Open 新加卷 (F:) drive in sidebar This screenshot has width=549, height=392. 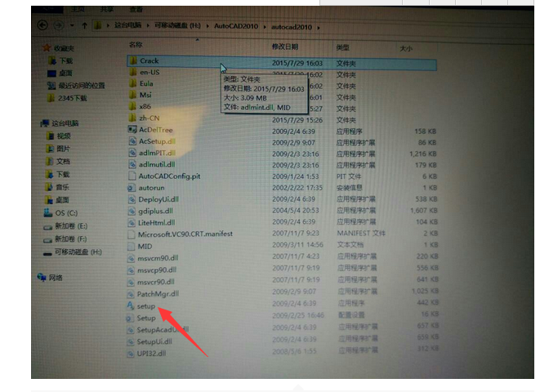point(71,238)
